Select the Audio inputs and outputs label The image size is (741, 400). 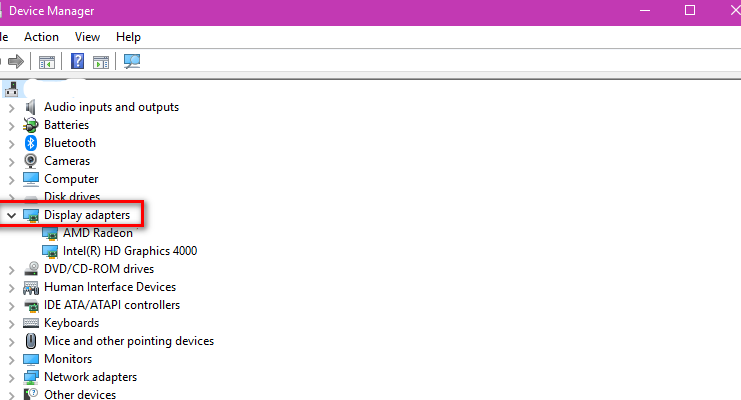point(112,107)
